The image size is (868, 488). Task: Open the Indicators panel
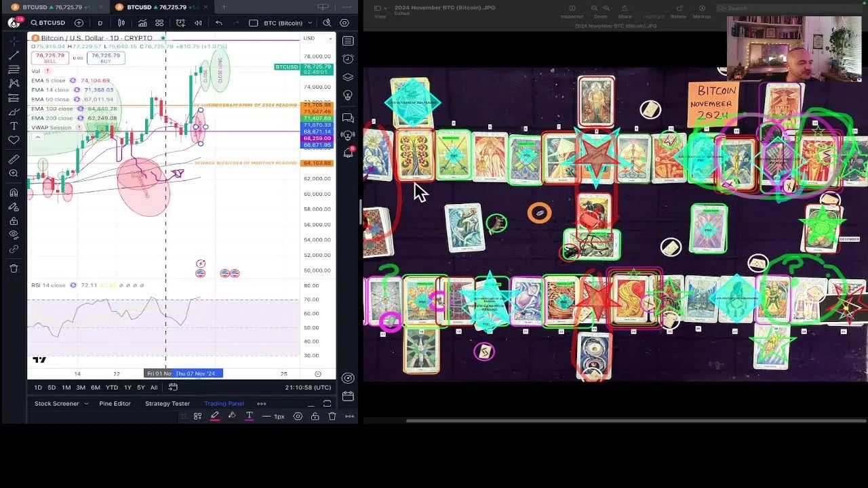(142, 23)
